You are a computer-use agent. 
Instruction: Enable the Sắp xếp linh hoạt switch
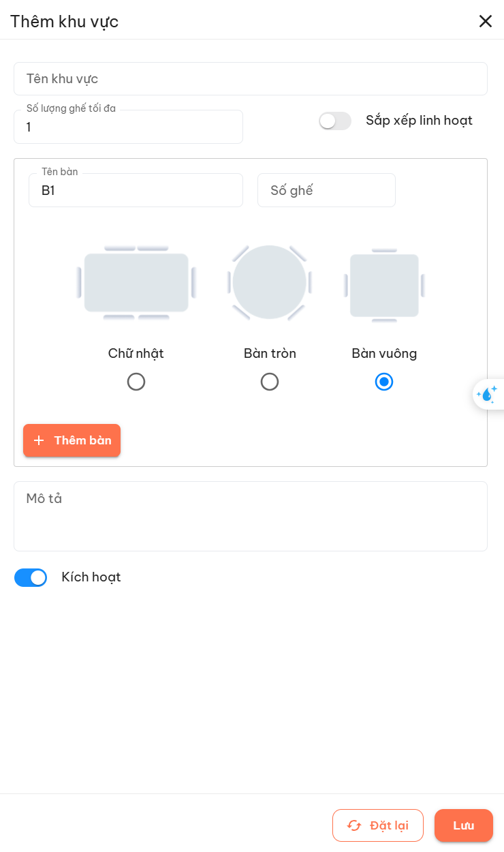334,121
